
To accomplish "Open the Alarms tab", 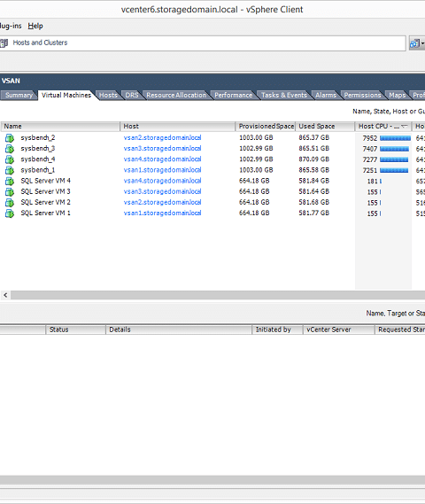I will pos(326,95).
